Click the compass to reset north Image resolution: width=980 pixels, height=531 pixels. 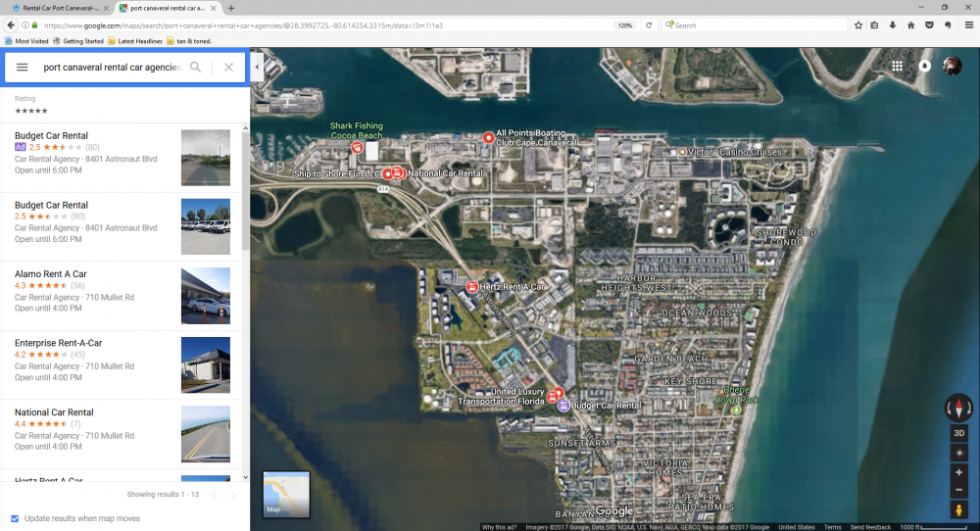958,408
